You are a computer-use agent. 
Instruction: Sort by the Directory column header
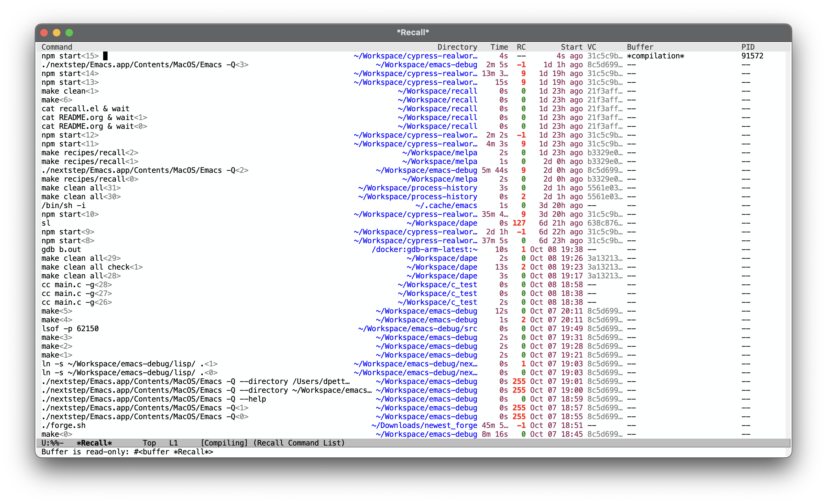(x=457, y=47)
